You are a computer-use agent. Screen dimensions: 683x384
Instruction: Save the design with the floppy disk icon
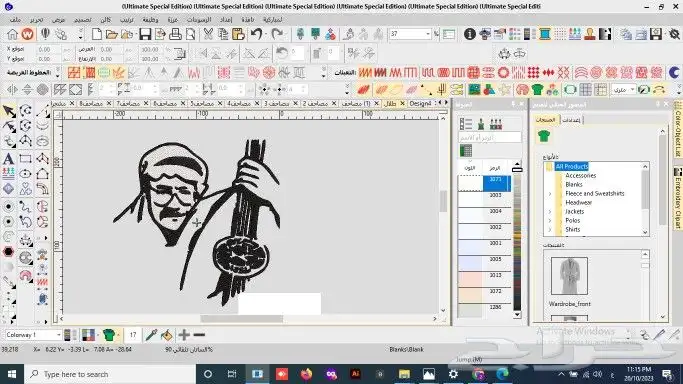tap(145, 34)
